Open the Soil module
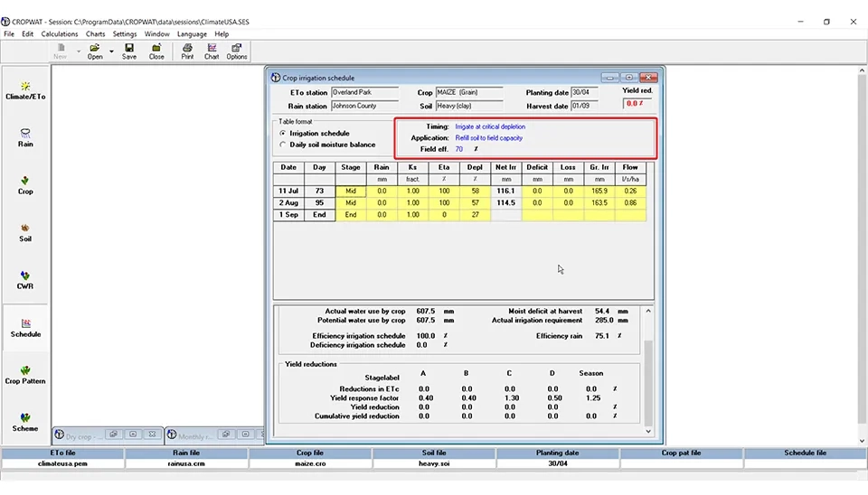 click(25, 232)
